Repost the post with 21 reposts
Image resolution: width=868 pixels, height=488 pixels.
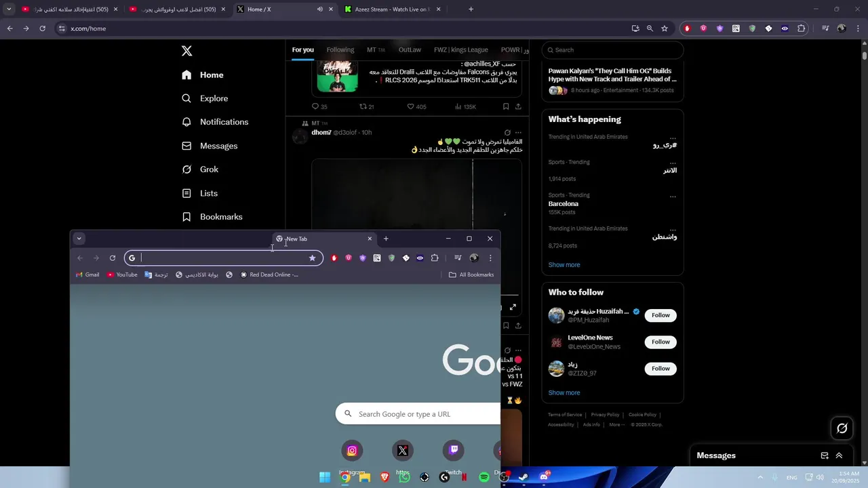tap(367, 106)
